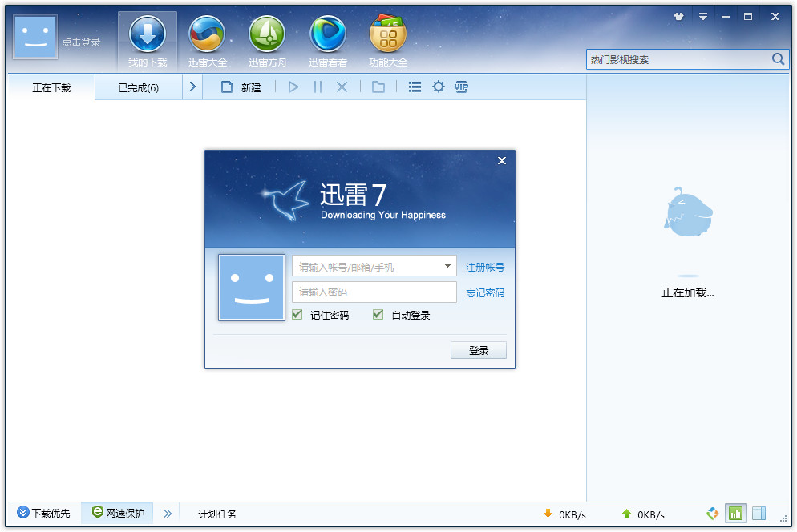Toggle the list view icon
The width and height of the screenshot is (797, 532).
(x=415, y=87)
